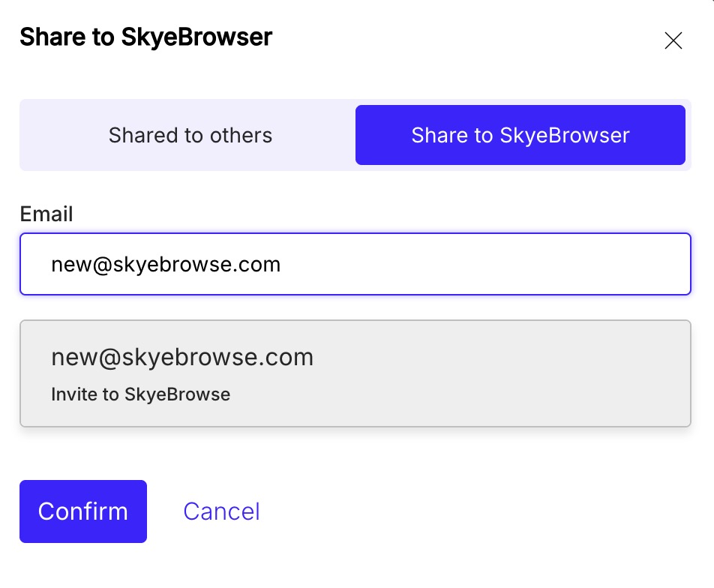
Task: View items already shared to others
Action: pos(190,135)
